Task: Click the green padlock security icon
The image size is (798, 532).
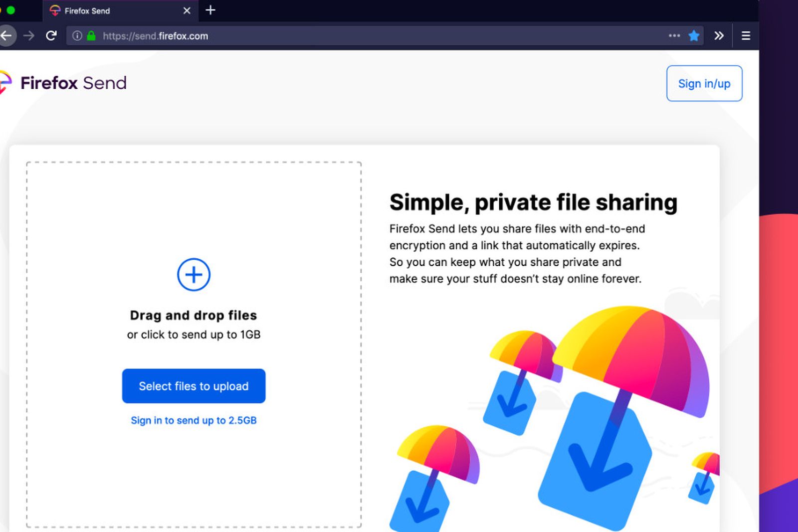Action: click(91, 36)
